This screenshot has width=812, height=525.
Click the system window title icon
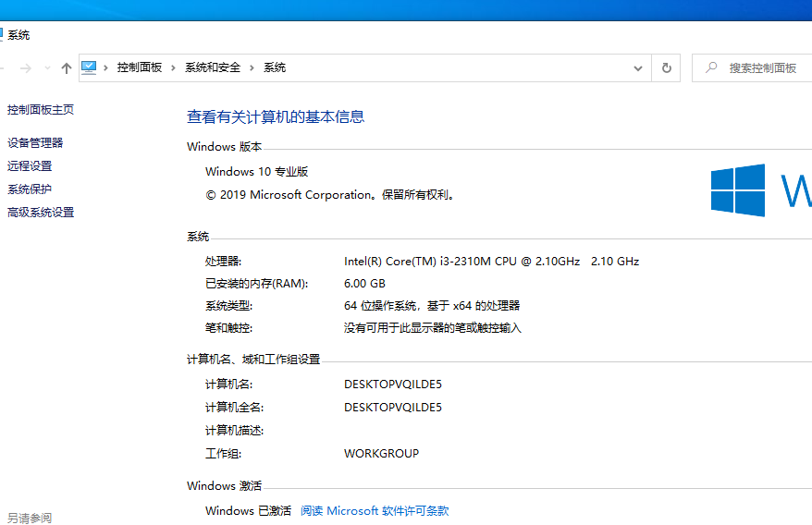1,35
